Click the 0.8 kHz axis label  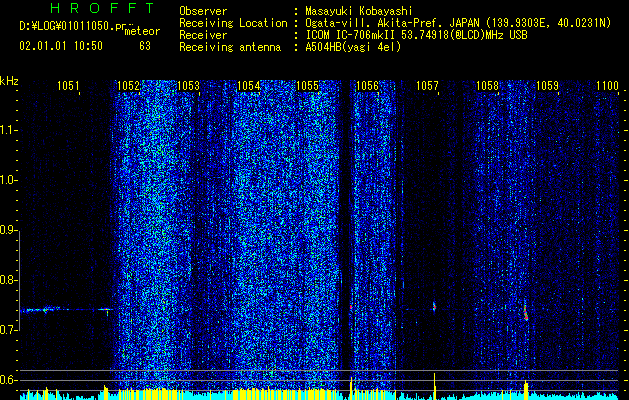coord(8,280)
